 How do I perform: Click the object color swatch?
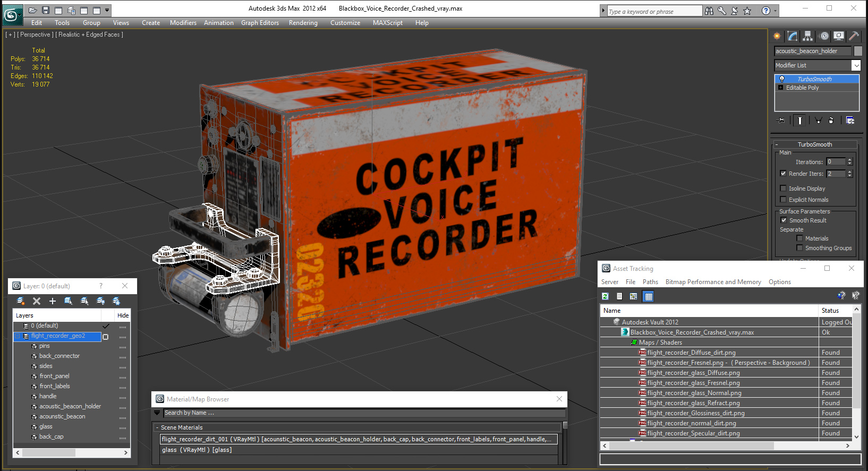click(x=858, y=51)
